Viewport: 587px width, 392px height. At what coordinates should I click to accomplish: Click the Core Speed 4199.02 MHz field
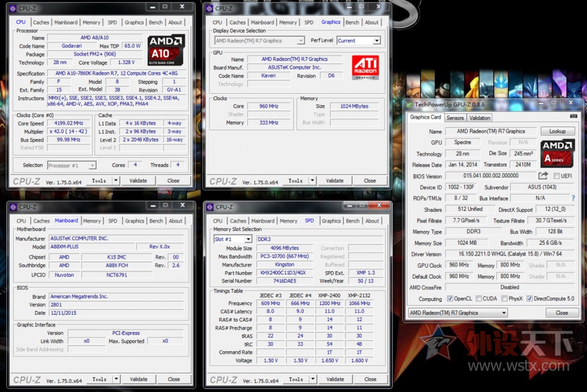click(69, 123)
